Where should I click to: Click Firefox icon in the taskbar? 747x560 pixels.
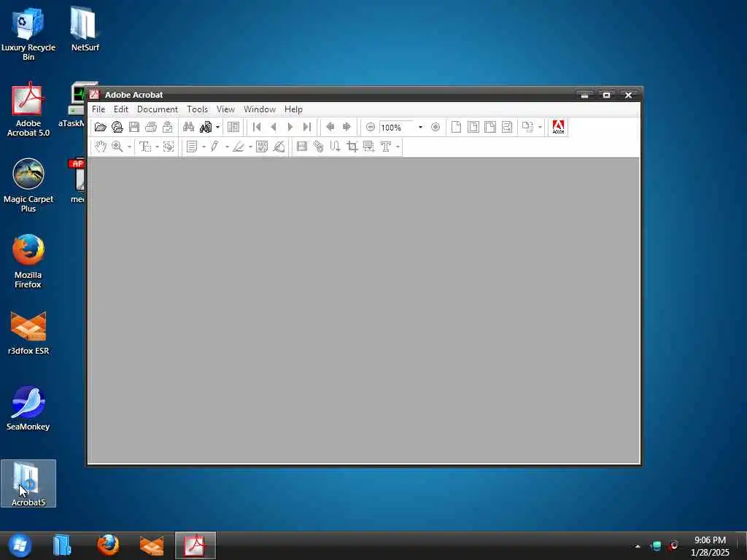(108, 545)
